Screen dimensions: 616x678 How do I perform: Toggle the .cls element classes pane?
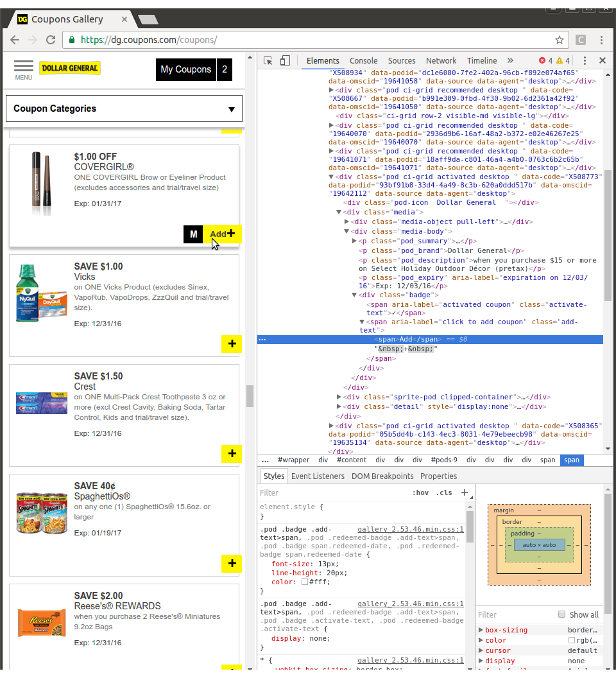click(x=443, y=492)
